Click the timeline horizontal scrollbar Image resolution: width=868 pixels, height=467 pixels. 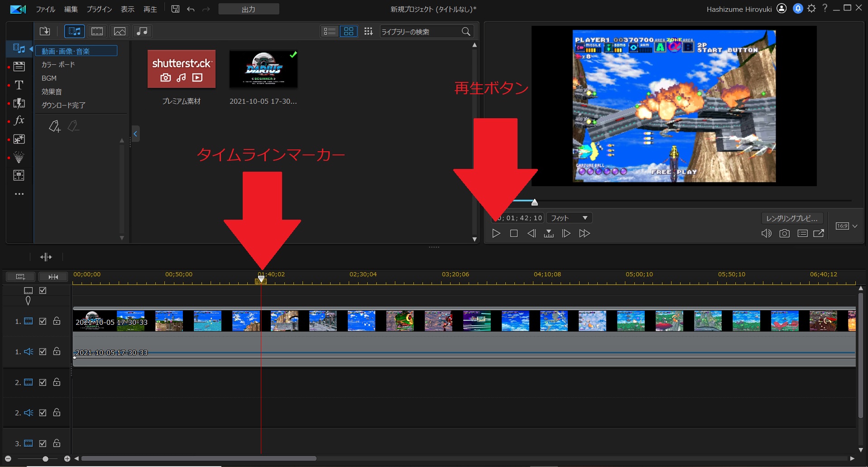199,459
